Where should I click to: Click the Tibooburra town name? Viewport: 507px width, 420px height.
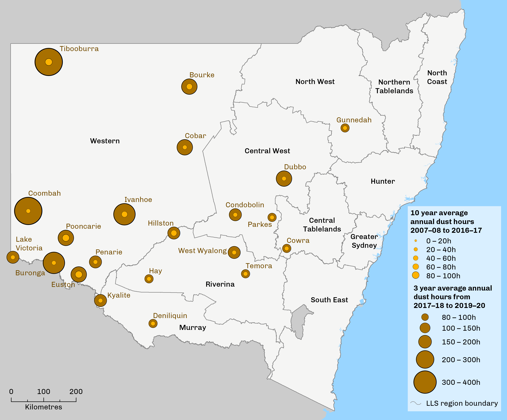point(79,49)
